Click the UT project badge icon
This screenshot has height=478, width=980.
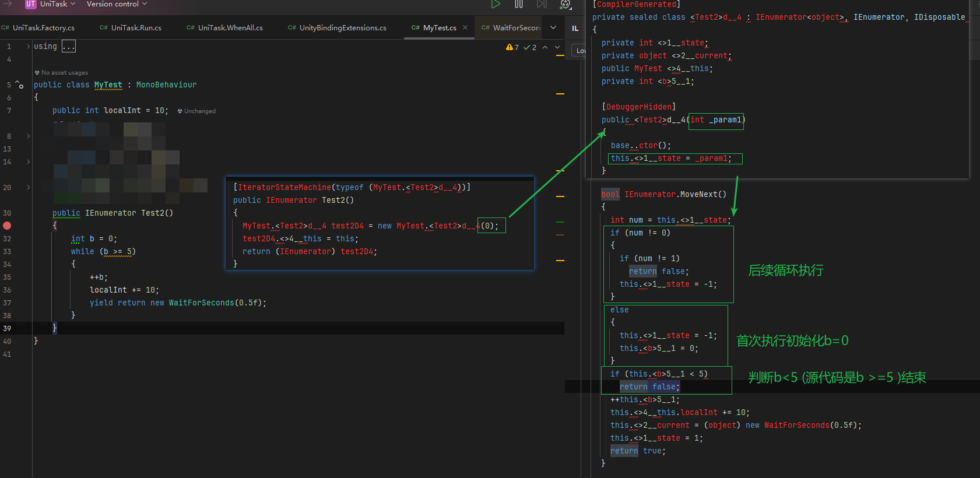(30, 4)
